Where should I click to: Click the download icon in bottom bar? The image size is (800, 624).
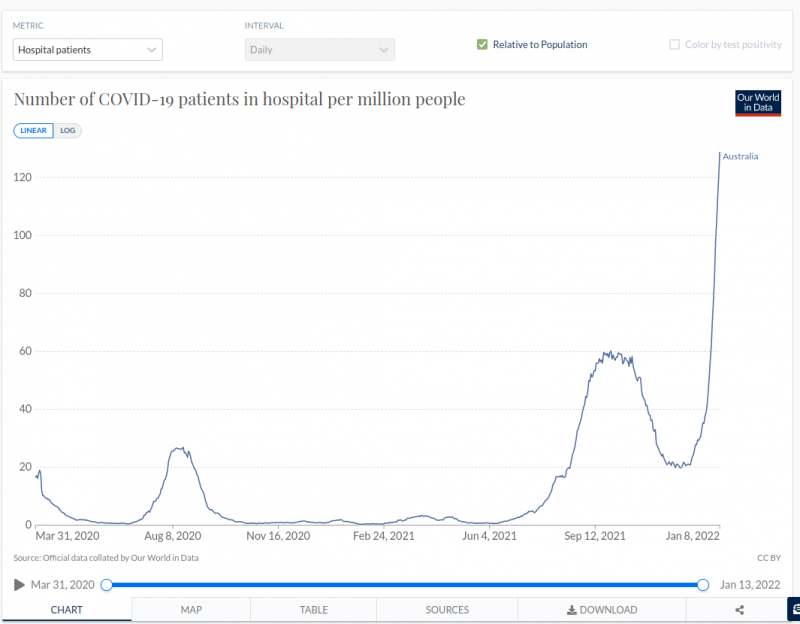572,610
